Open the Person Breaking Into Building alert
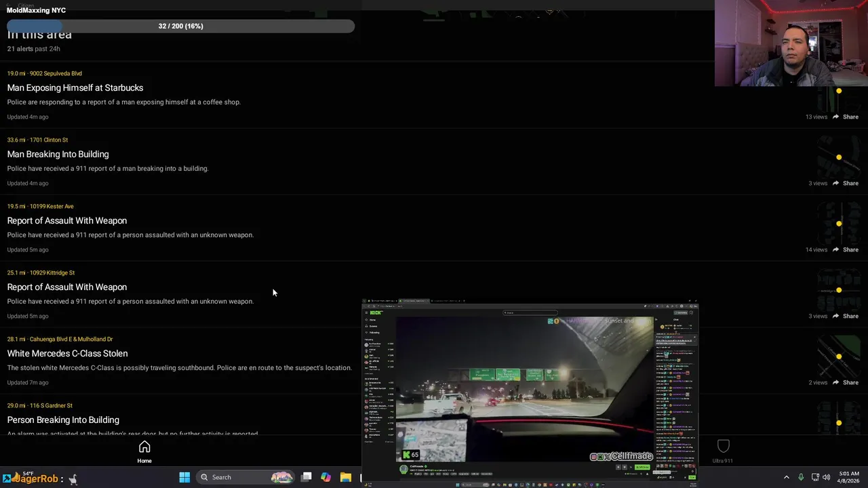 pos(63,420)
